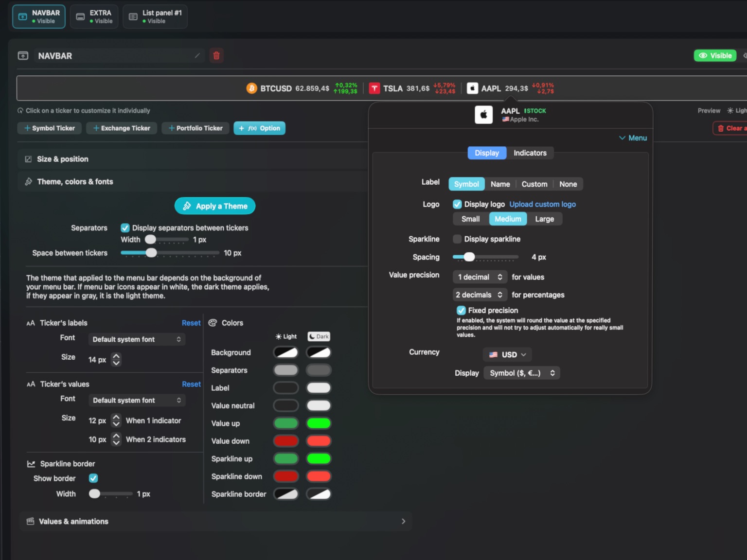The height and width of the screenshot is (560, 747).
Task: Add a Portfolio Ticker
Action: pos(196,128)
